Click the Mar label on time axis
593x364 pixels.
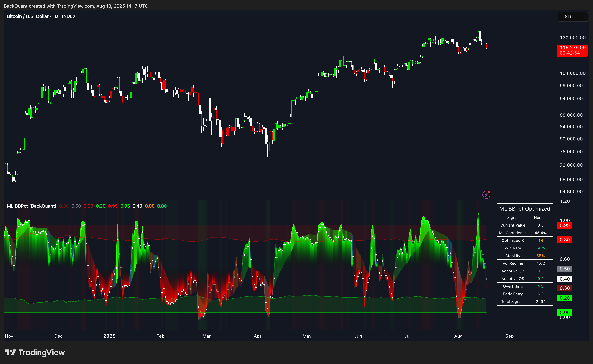pos(207,336)
